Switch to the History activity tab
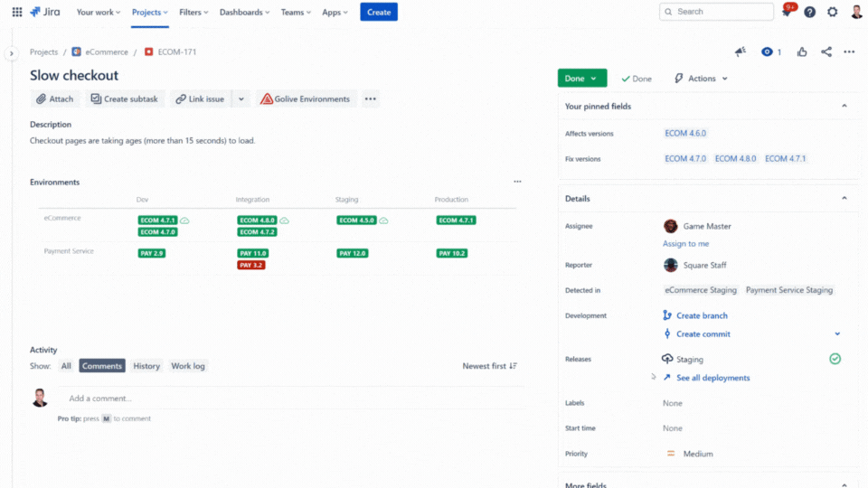 [146, 366]
